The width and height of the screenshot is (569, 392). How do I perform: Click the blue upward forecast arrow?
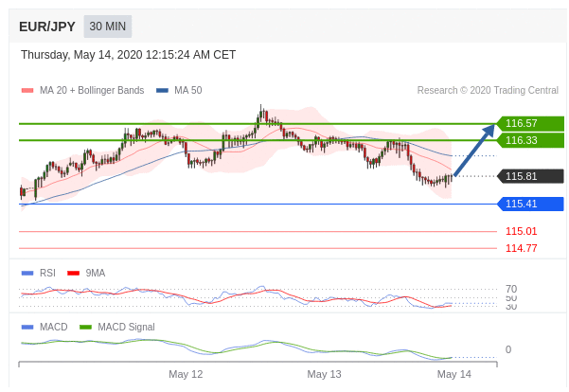pos(474,150)
